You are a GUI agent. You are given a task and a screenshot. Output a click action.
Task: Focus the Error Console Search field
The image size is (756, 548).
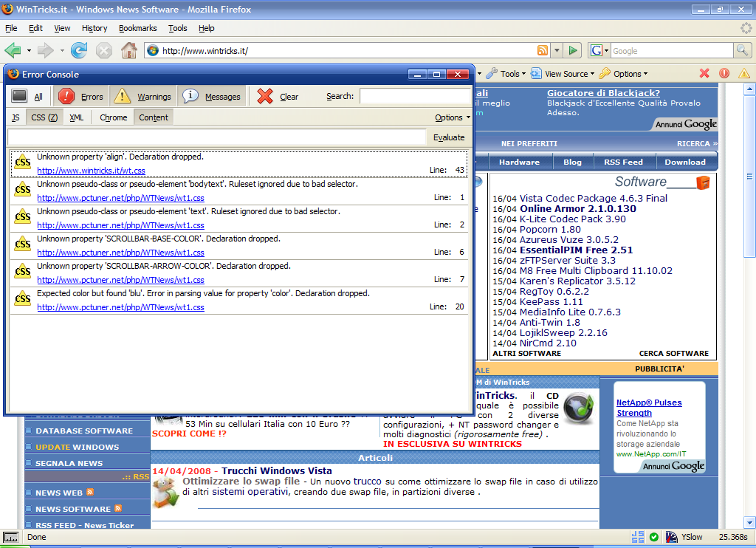pos(415,96)
